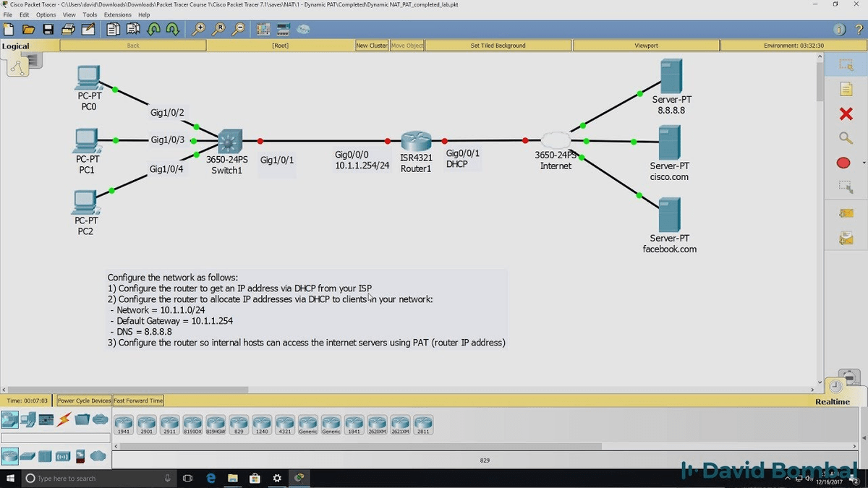Click the Fast Forward Time button

pyautogui.click(x=138, y=401)
